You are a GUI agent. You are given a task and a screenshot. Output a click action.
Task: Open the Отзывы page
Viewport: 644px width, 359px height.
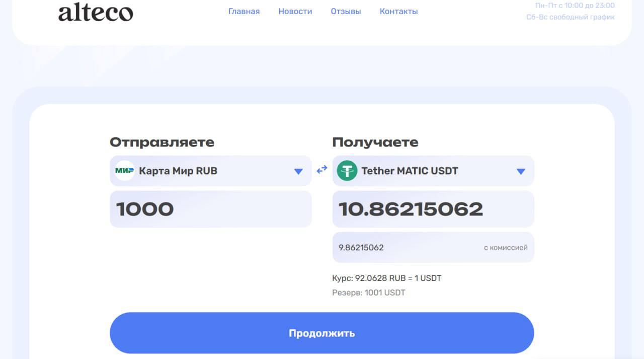point(346,11)
